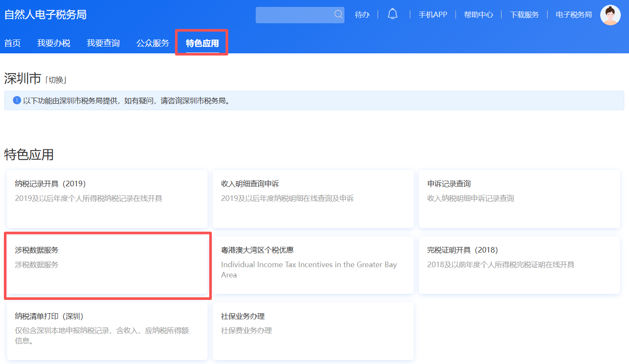Open 纳税记录开具（2019）card
629x364 pixels.
tap(107, 199)
